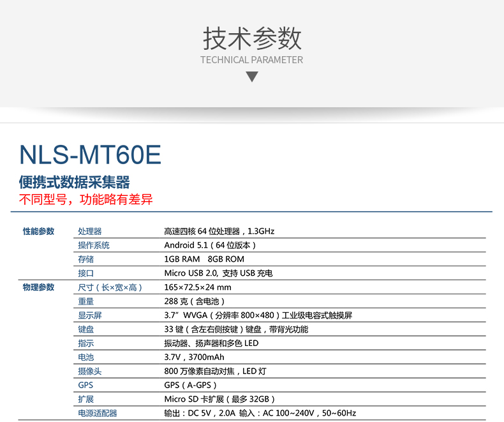
Task: Click value Micro SD 卡扩展（最多 32GB）
Action: (219, 399)
